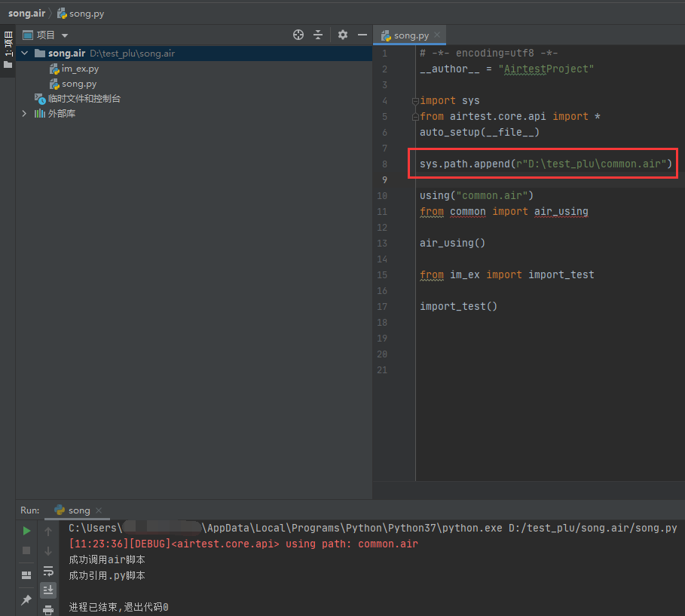The image size is (685, 616).
Task: Click the using("common.air") line
Action: (x=476, y=195)
